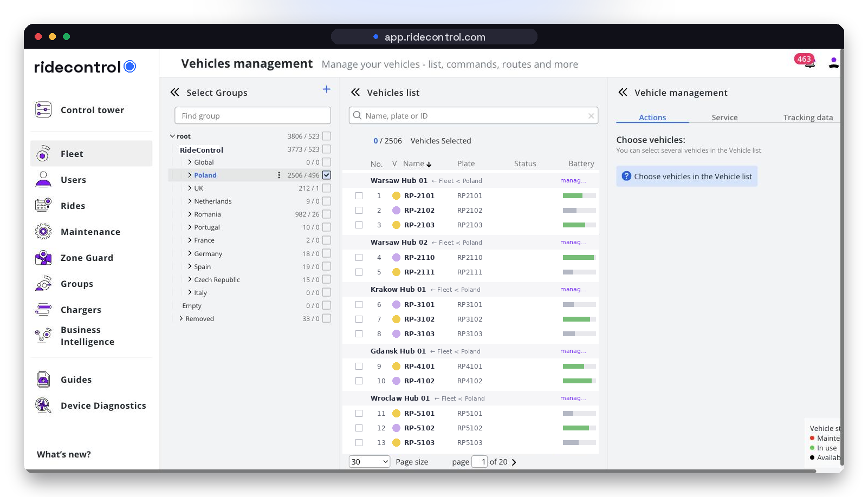Click battery bar of RP-5101
This screenshot has height=497, width=868.
(579, 413)
